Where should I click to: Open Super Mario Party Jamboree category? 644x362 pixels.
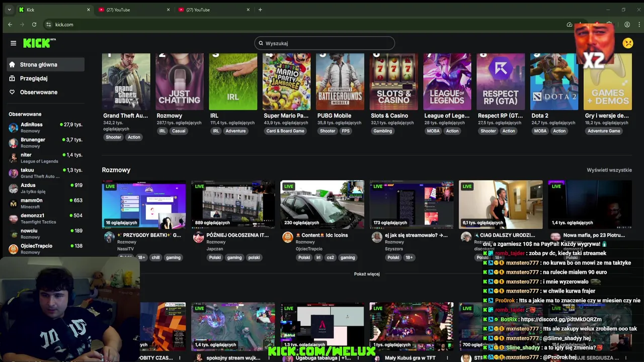[x=286, y=81]
